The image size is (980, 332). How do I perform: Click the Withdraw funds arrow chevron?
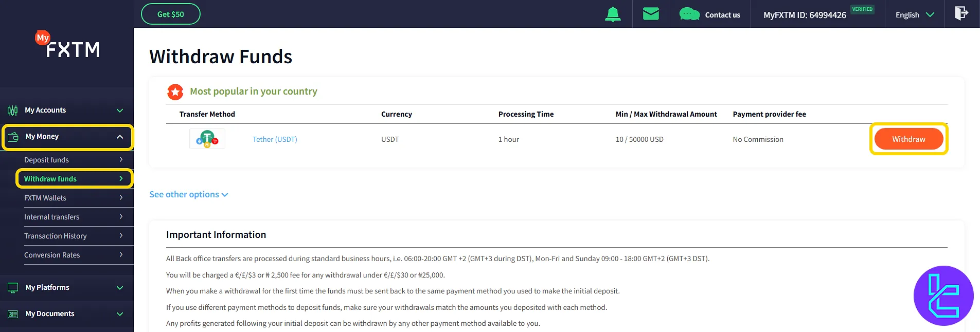click(x=121, y=179)
